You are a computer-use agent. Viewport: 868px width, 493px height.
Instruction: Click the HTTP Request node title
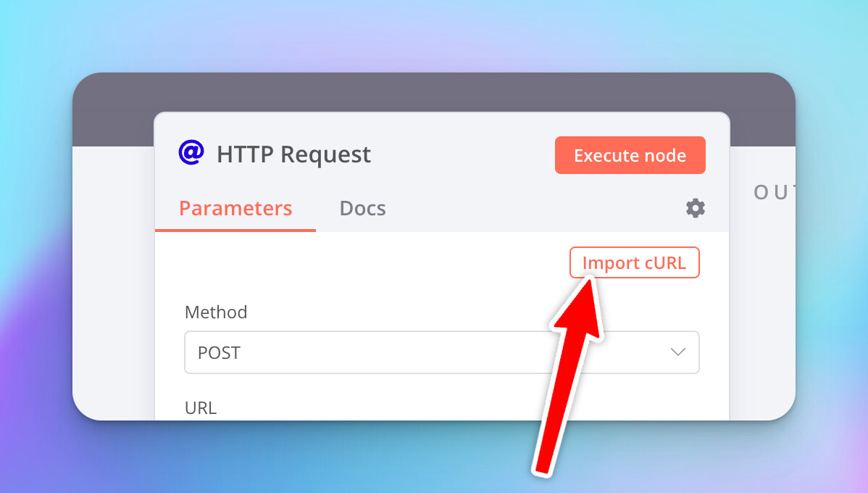pyautogui.click(x=293, y=154)
